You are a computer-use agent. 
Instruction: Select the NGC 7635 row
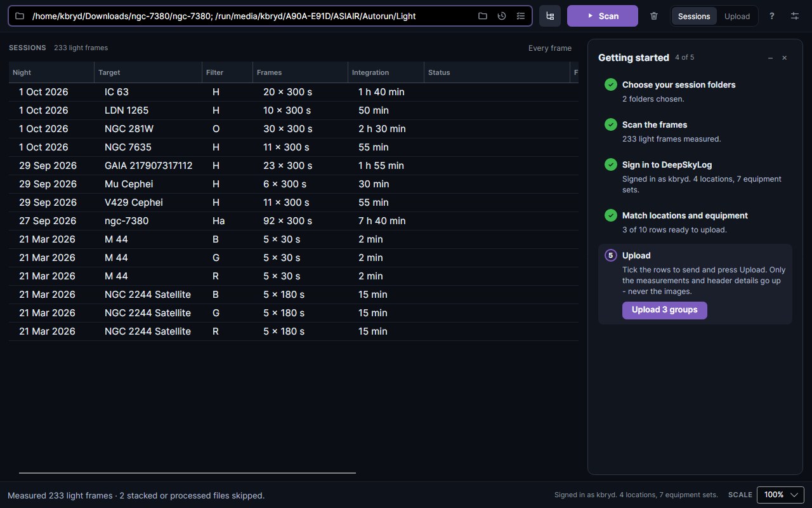pyautogui.click(x=294, y=147)
